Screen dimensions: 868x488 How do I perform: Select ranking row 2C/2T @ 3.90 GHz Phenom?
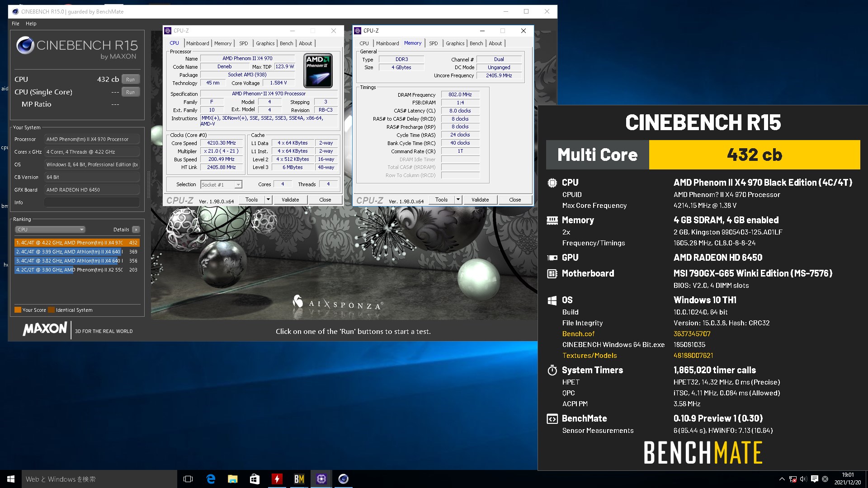tap(77, 270)
